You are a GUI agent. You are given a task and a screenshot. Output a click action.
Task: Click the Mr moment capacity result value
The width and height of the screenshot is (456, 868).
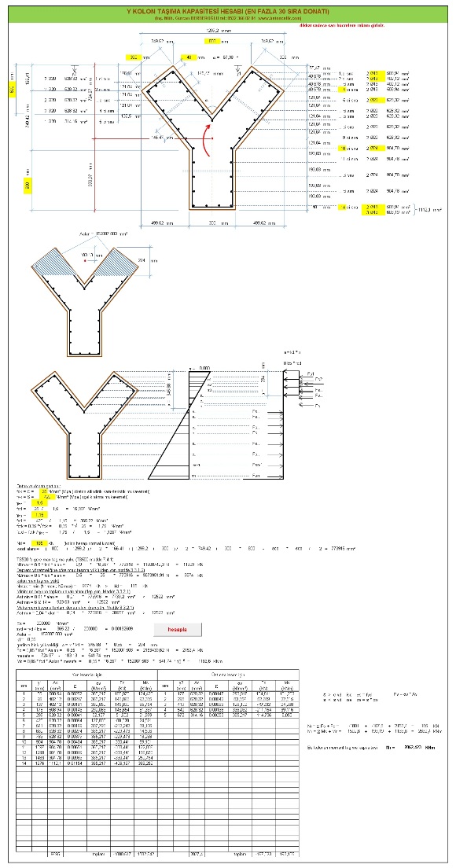[412, 748]
